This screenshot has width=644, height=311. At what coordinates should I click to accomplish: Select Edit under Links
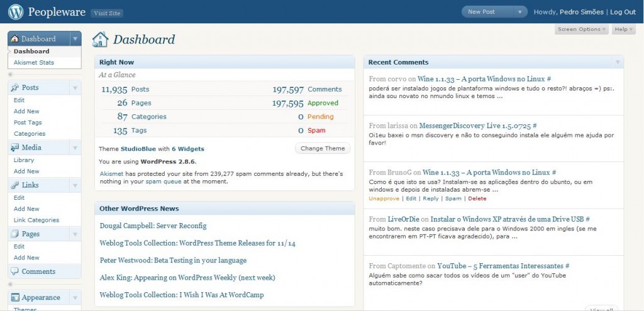pyautogui.click(x=19, y=198)
